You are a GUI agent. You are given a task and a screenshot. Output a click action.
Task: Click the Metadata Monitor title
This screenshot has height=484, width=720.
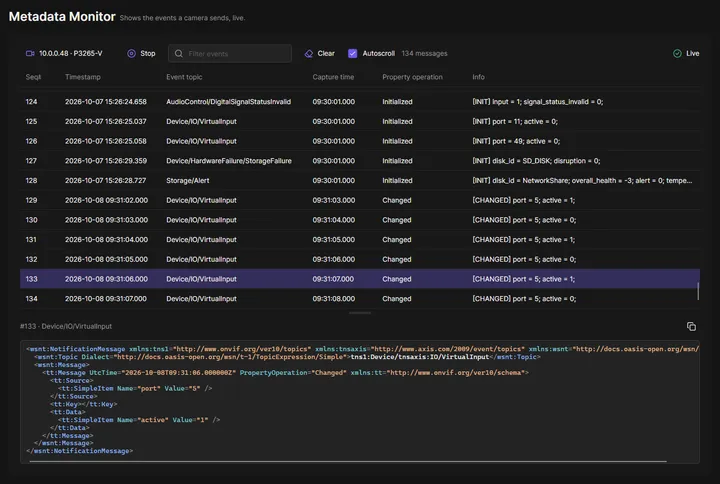pyautogui.click(x=62, y=17)
